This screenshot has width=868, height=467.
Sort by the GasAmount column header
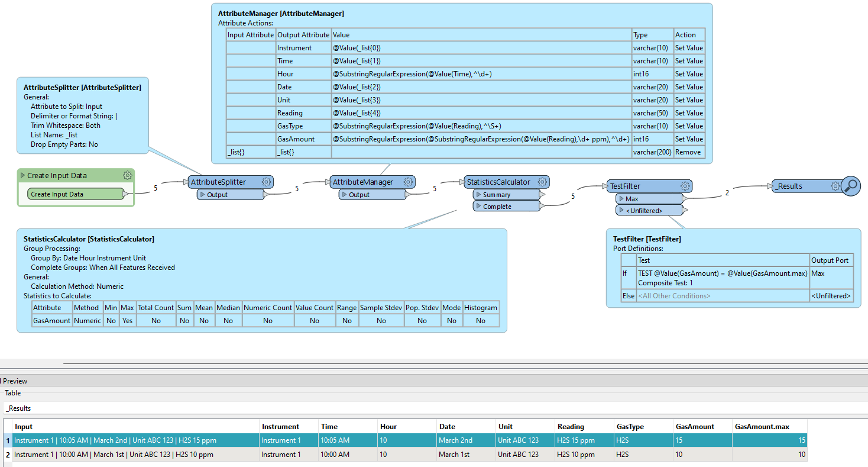[702, 426]
